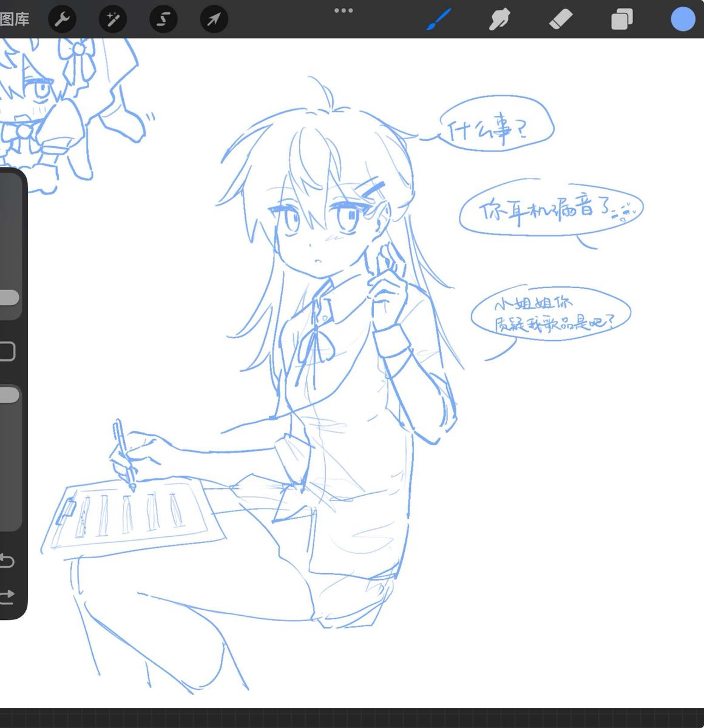
Task: Select the Brush tool
Action: pyautogui.click(x=439, y=19)
